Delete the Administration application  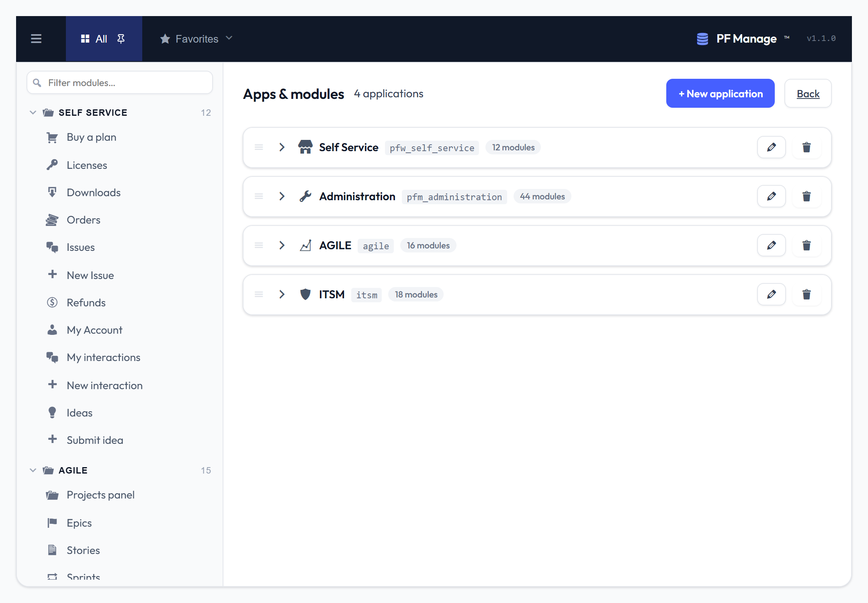click(807, 196)
